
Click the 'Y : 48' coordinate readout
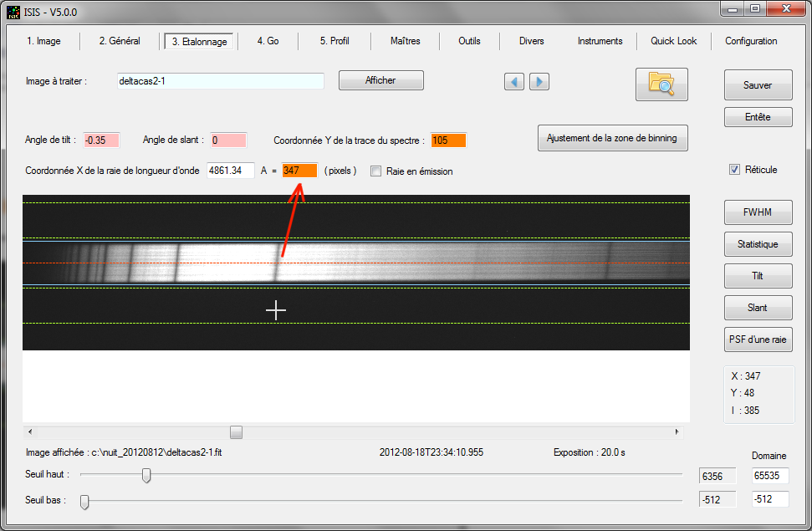(743, 393)
